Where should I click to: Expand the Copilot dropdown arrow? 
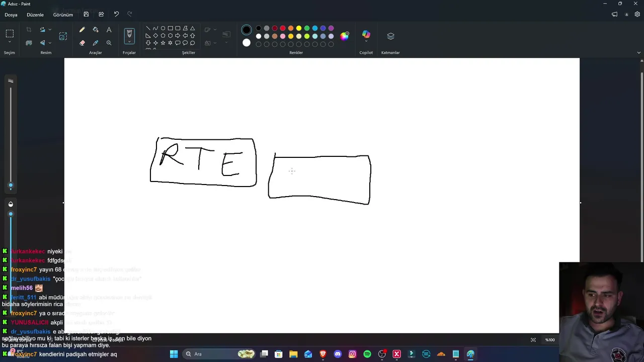click(366, 42)
